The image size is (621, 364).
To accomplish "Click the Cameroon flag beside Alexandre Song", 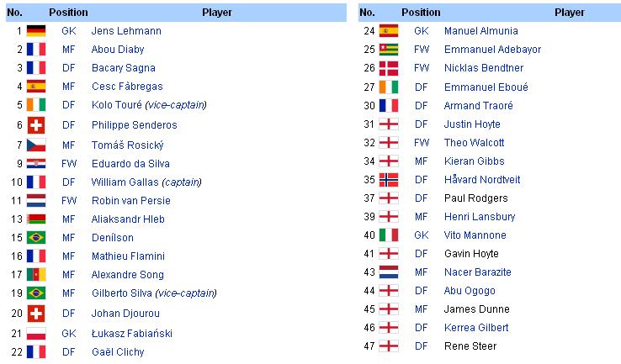I will [36, 274].
